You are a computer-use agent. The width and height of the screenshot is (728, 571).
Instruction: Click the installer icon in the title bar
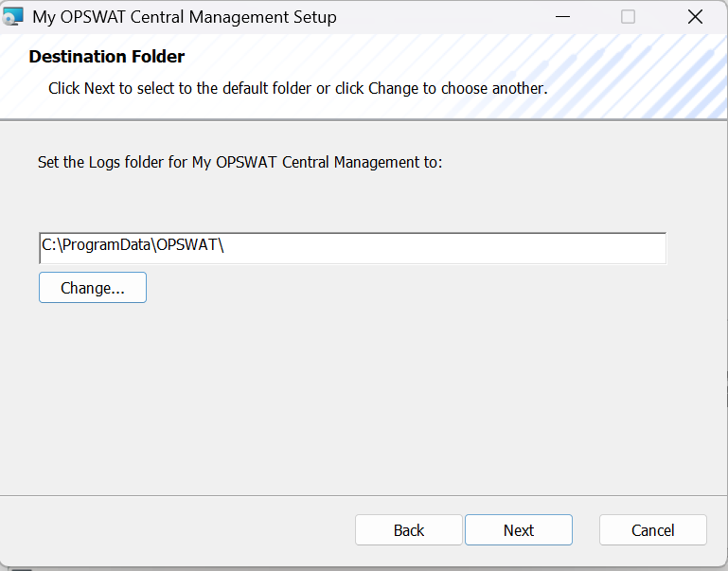13,17
